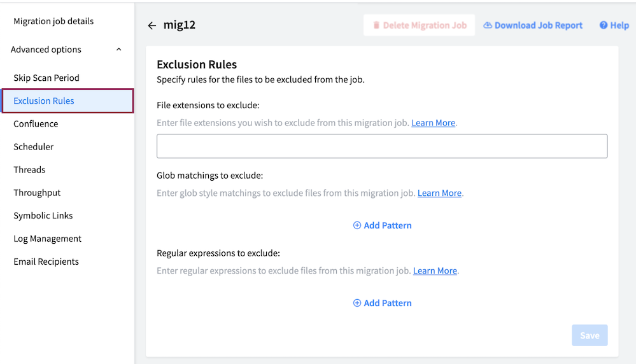Open Throughput settings

(37, 193)
